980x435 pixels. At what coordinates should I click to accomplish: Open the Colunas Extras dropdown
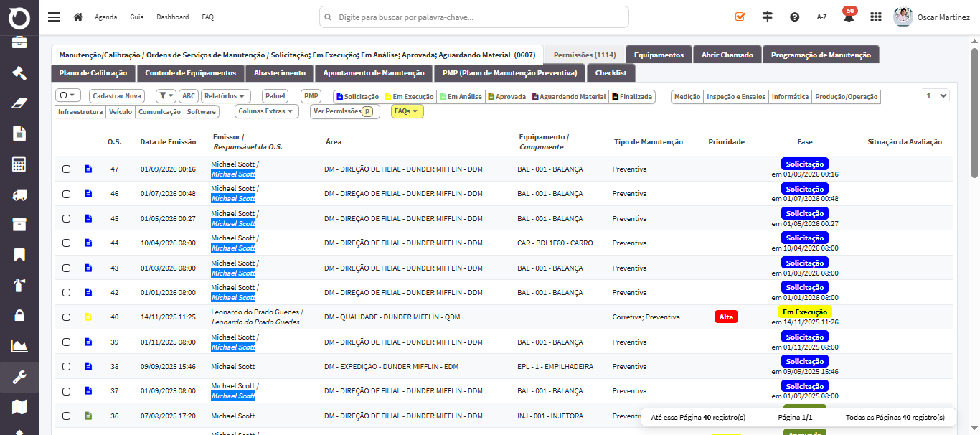(x=267, y=111)
